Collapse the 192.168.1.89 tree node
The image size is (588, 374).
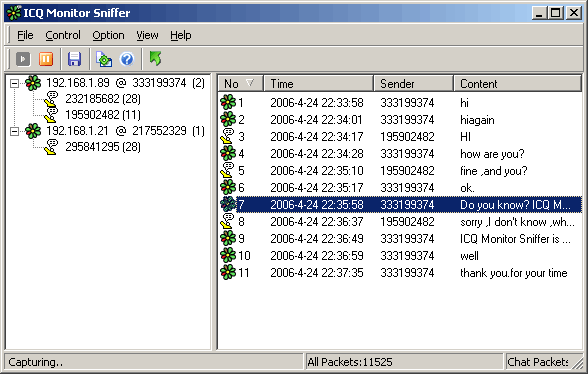click(14, 83)
